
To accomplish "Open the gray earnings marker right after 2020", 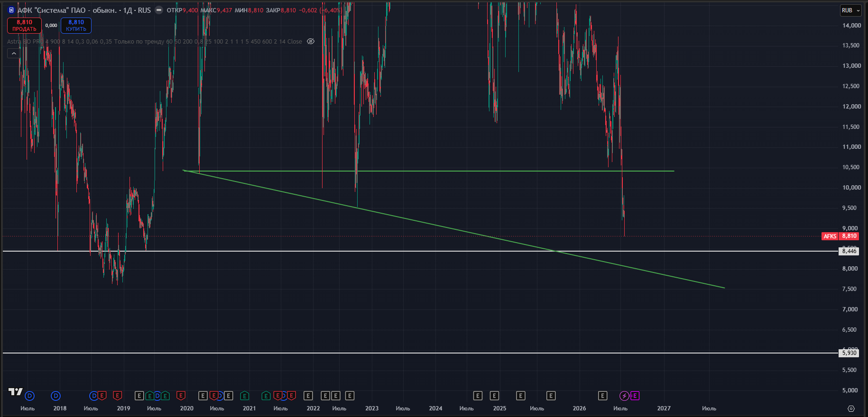I will [203, 396].
